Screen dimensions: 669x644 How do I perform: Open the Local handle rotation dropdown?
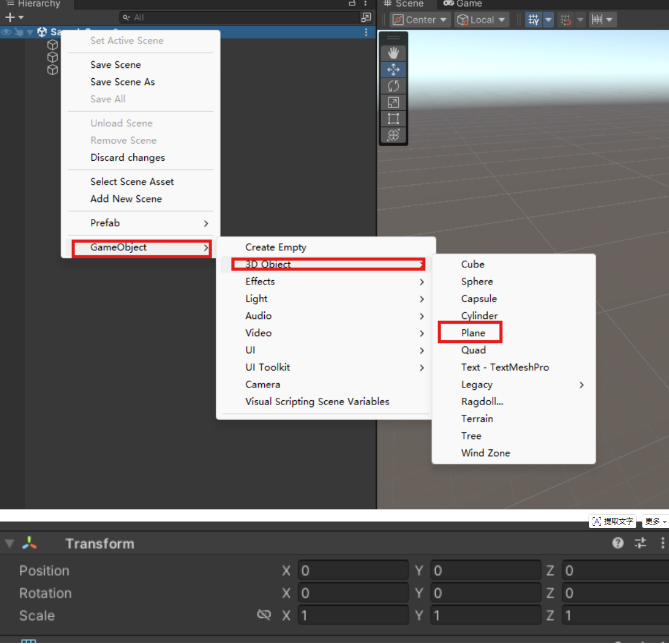point(482,20)
